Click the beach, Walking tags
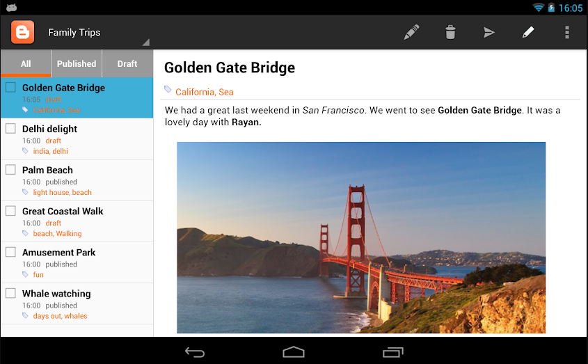The image size is (588, 364). pos(57,233)
